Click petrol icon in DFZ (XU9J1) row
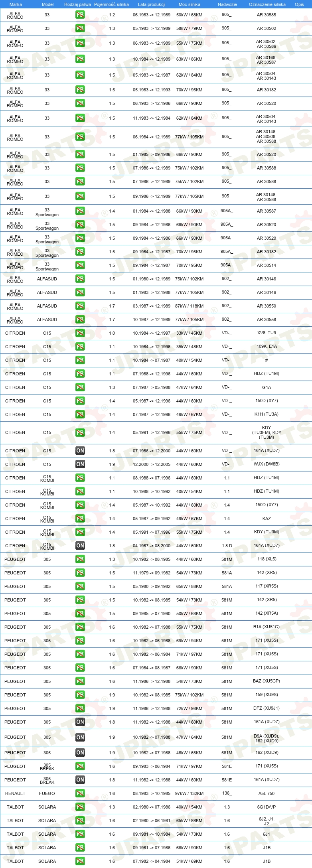This screenshot has width=312, height=868. pos(80,708)
